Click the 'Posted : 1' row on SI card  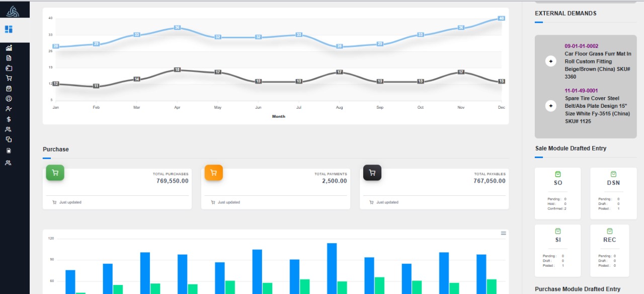coord(553,265)
